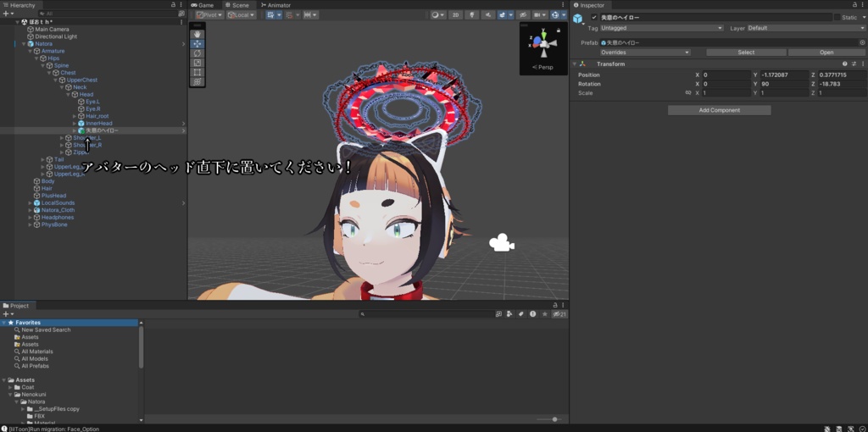This screenshot has width=868, height=432.
Task: Open prefab arrow next to InnerHead row
Action: coord(184,124)
